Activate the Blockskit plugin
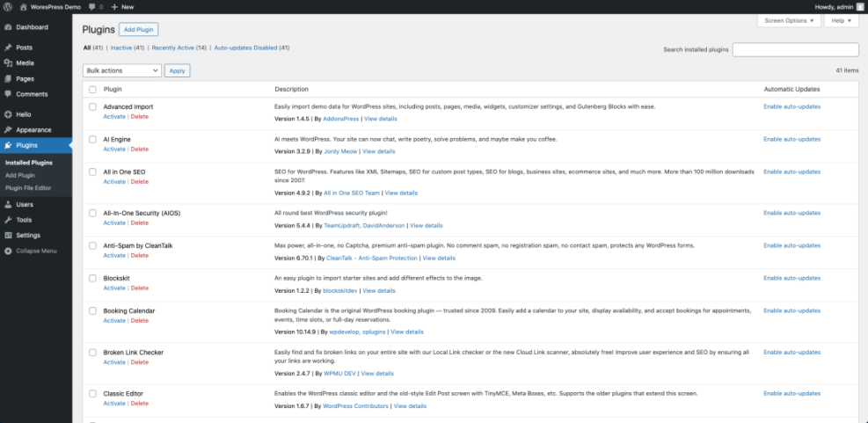This screenshot has width=868, height=423. 114,288
